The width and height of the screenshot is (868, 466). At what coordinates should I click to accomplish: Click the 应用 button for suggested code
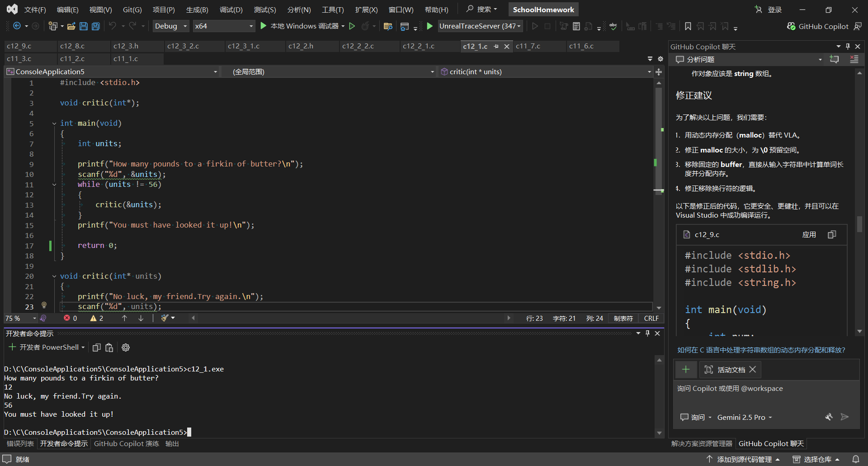809,234
